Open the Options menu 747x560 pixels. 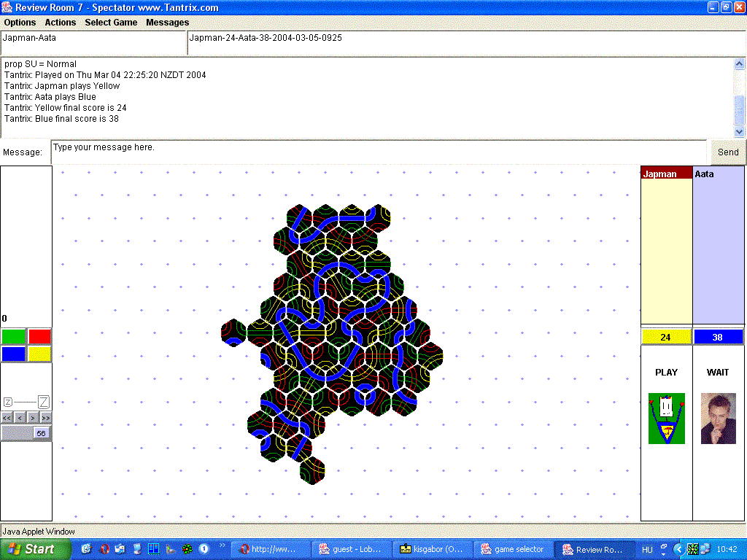(20, 23)
